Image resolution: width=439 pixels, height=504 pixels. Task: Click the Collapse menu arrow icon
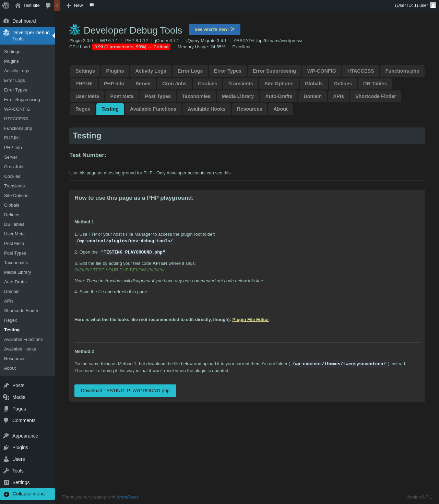(7, 494)
